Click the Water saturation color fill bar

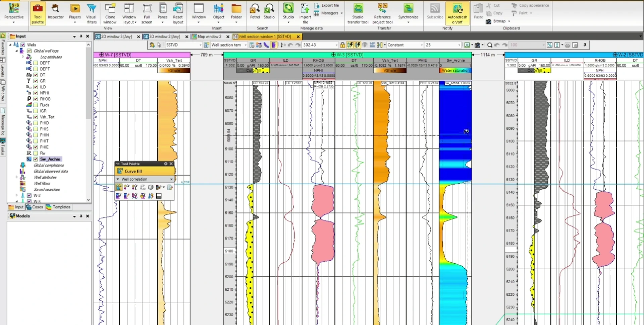click(455, 70)
